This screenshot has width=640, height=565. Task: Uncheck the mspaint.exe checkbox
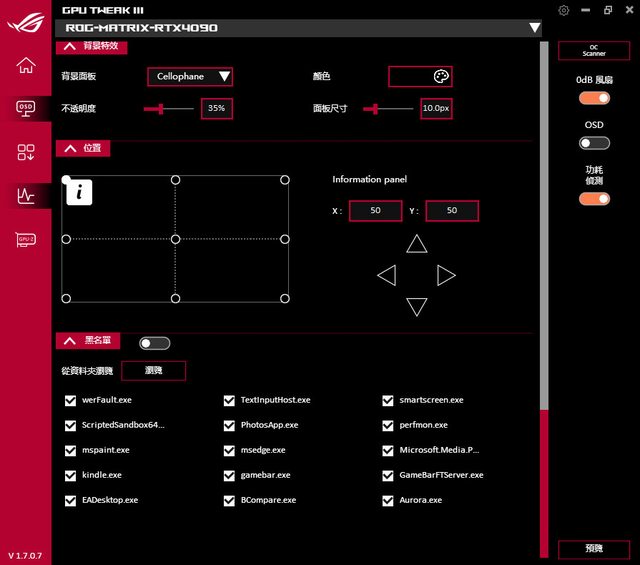click(x=70, y=450)
